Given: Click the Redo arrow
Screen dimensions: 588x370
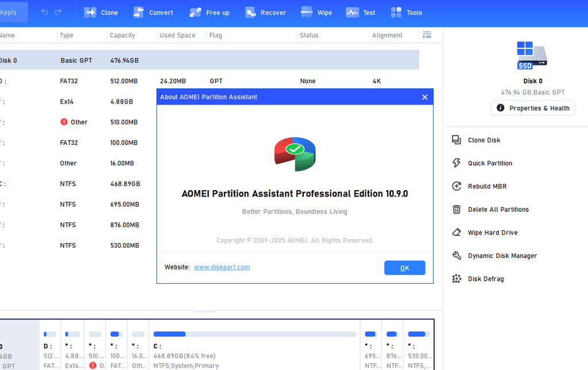Looking at the screenshot, I should point(58,12).
